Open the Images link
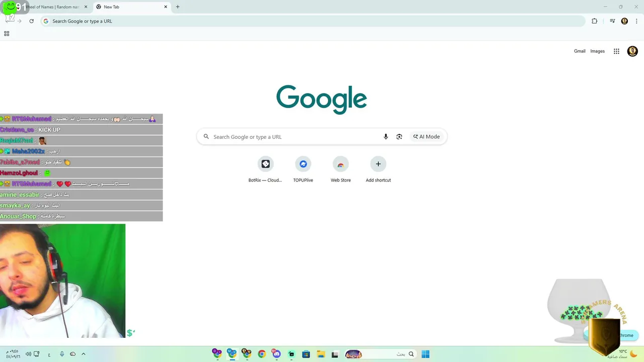 pos(597,51)
